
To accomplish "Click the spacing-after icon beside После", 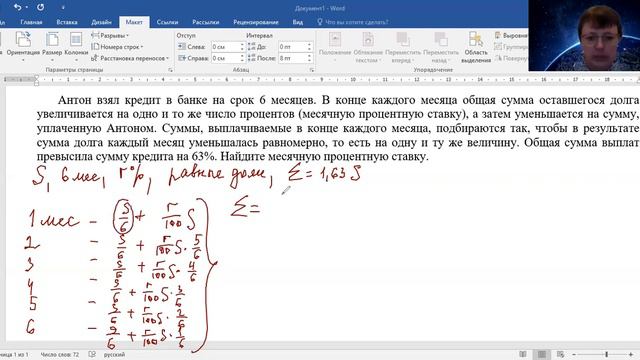I will [251, 58].
